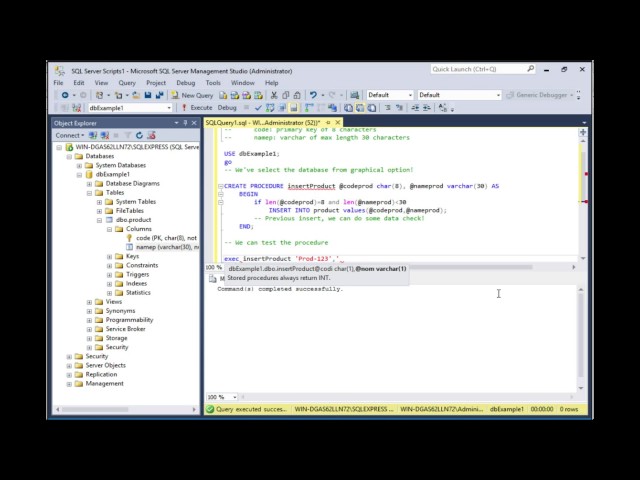Toggle Results to Grid icon

[360, 108]
